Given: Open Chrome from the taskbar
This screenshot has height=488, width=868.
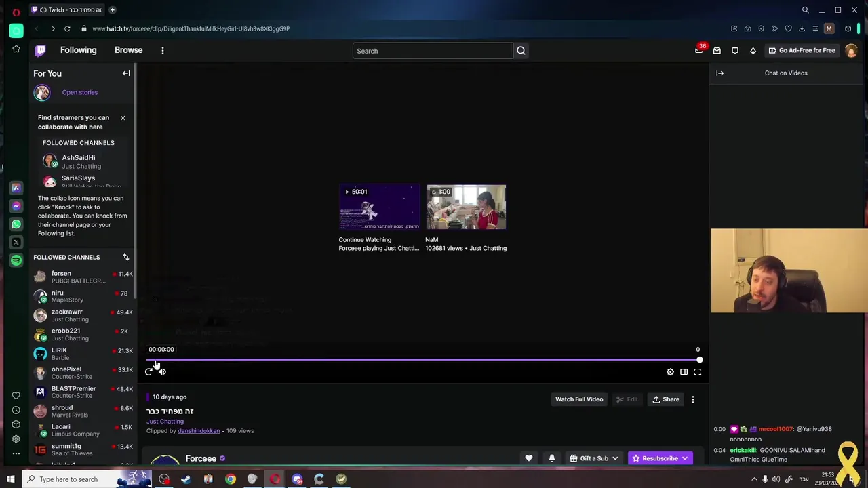Looking at the screenshot, I should pyautogui.click(x=231, y=479).
